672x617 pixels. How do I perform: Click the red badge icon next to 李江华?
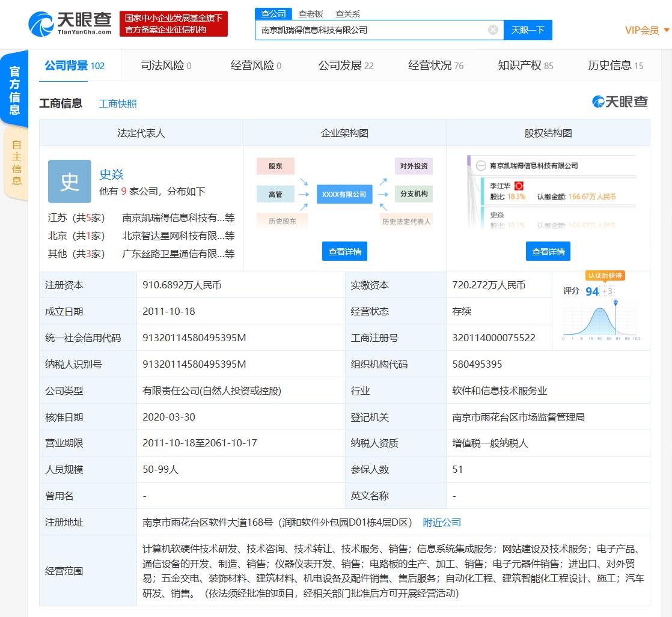pyautogui.click(x=519, y=186)
